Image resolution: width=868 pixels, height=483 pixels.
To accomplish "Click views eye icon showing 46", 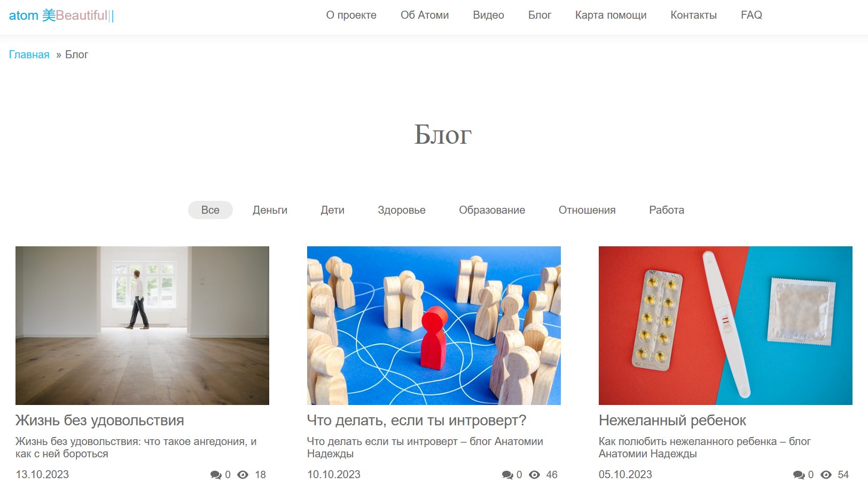I will [535, 475].
